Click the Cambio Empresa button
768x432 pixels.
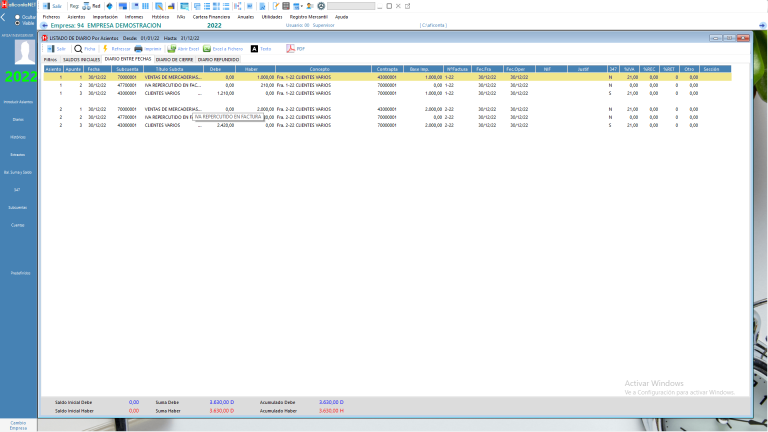(18, 425)
